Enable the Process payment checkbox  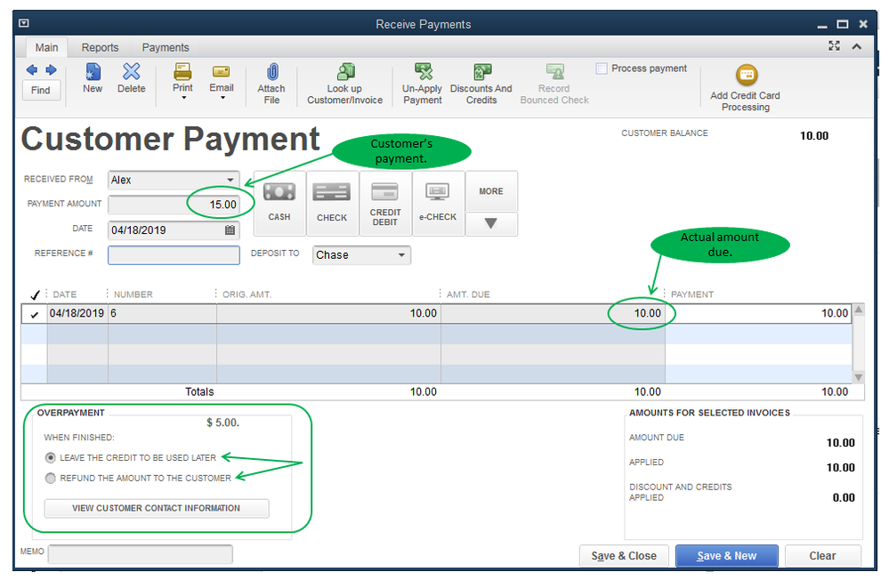pyautogui.click(x=602, y=68)
